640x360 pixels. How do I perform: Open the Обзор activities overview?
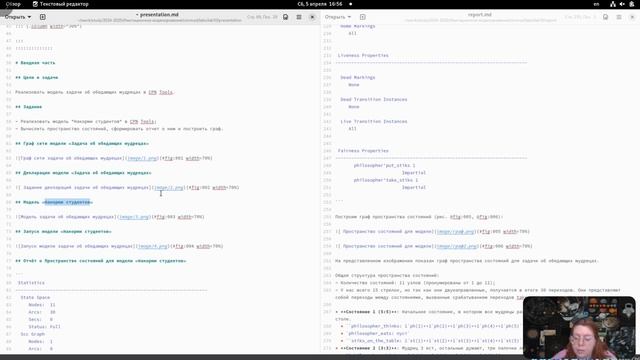[13, 4]
